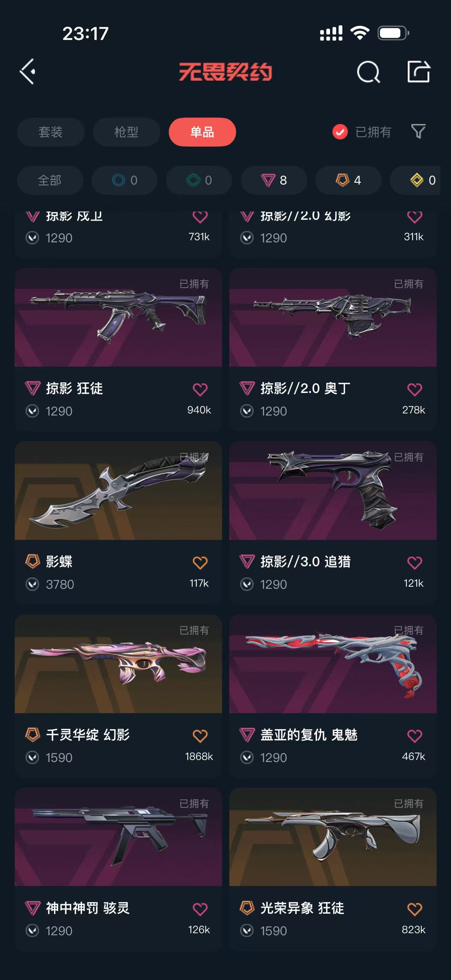Switch to the 套装 tab
The height and width of the screenshot is (980, 451).
[51, 132]
